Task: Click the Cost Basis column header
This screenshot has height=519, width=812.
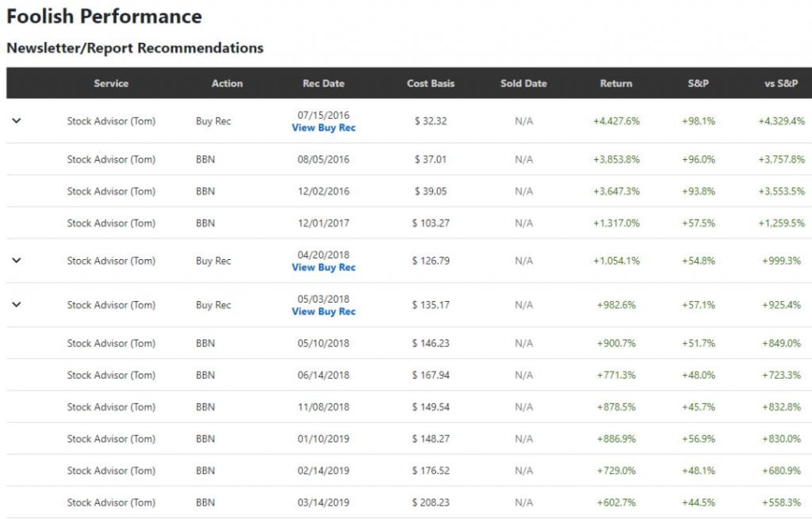Action: 431,83
